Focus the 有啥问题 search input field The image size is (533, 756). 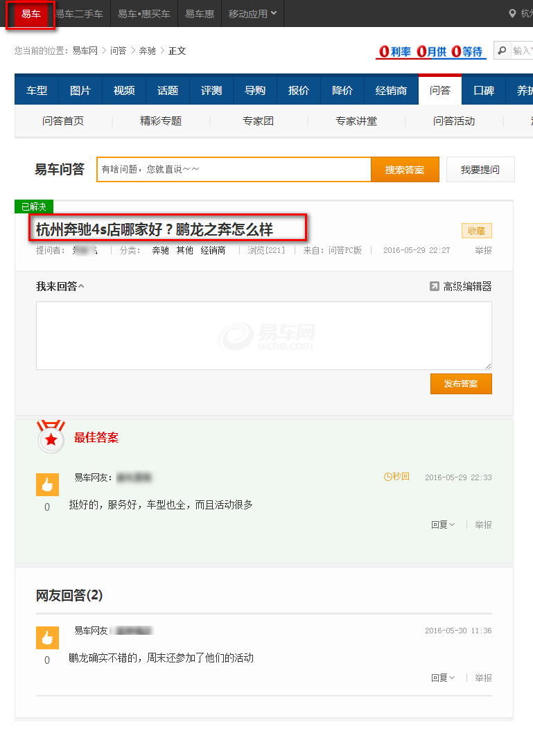coord(234,170)
